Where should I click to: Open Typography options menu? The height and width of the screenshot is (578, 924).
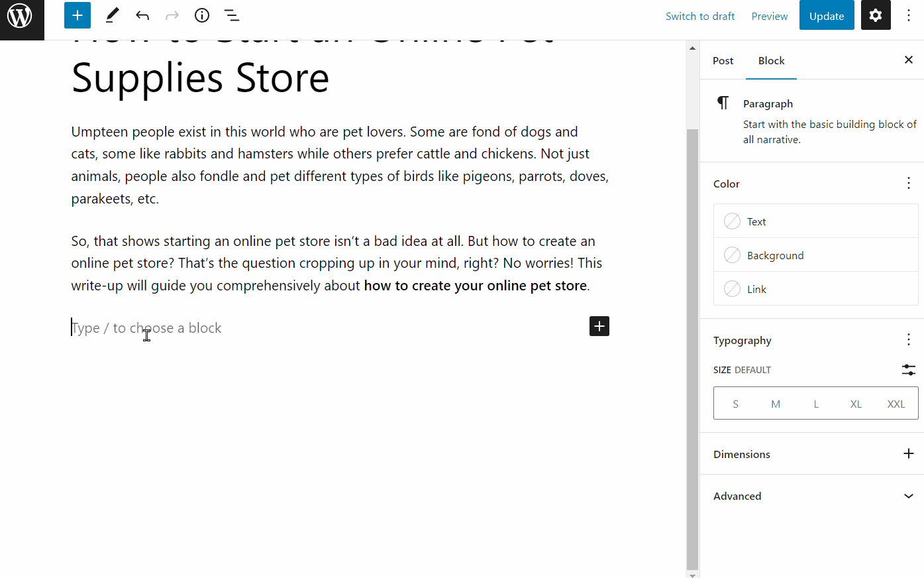(908, 340)
